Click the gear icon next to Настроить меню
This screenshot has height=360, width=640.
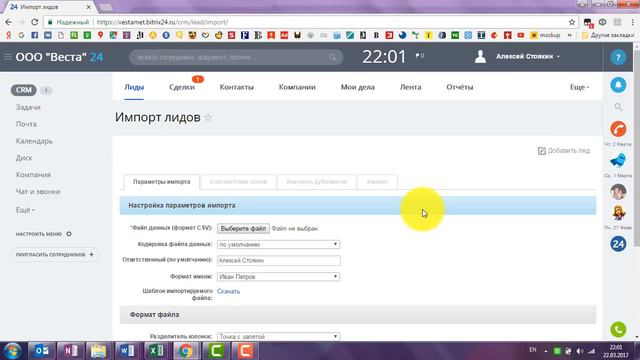[69, 234]
